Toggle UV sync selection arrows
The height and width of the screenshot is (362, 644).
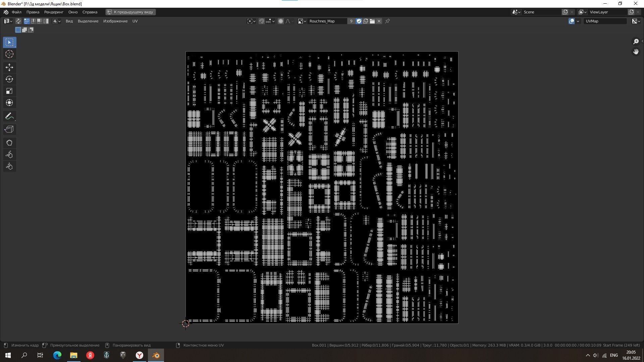tap(18, 21)
